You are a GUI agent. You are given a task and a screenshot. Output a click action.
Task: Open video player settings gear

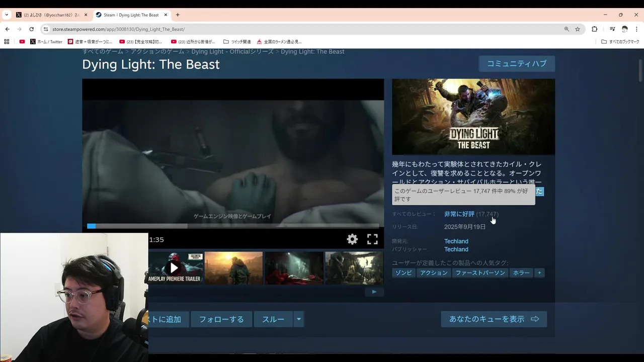tap(352, 239)
